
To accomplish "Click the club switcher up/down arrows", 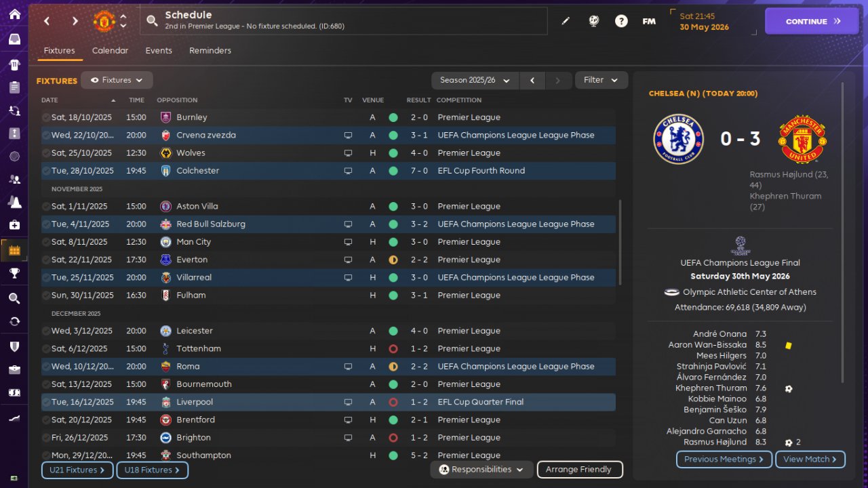I will coord(123,21).
